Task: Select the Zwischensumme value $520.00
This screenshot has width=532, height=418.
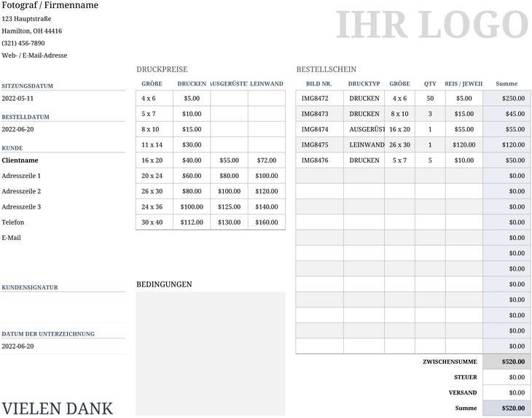Action: [506, 362]
